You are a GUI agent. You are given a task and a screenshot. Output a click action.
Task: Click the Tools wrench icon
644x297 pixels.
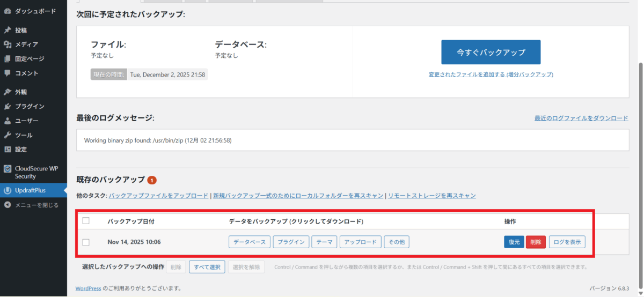tap(8, 135)
